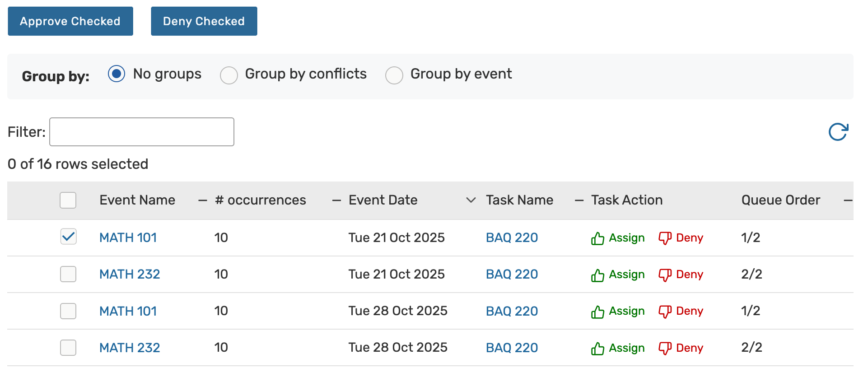The height and width of the screenshot is (368, 868).
Task: Sort by the Event Date column chevron
Action: click(x=471, y=200)
